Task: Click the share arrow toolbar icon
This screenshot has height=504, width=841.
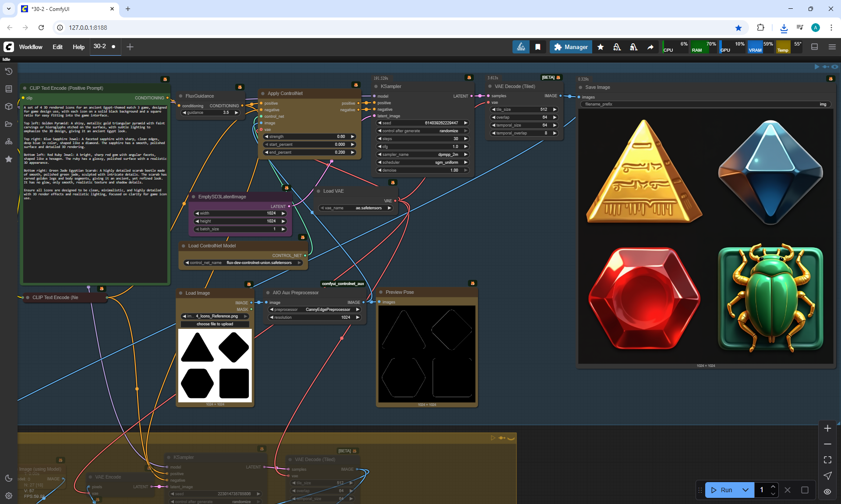Action: (650, 47)
